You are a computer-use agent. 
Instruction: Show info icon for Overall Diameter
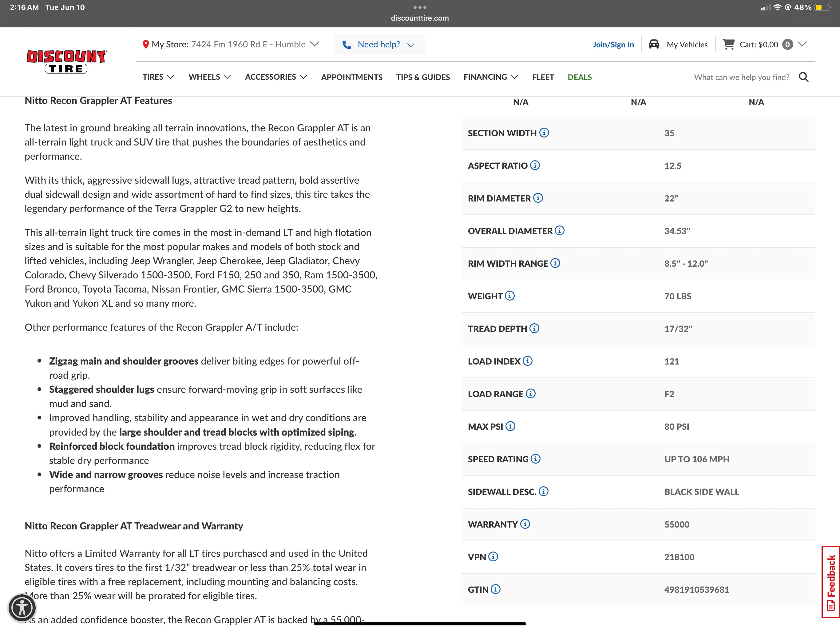[x=560, y=231]
